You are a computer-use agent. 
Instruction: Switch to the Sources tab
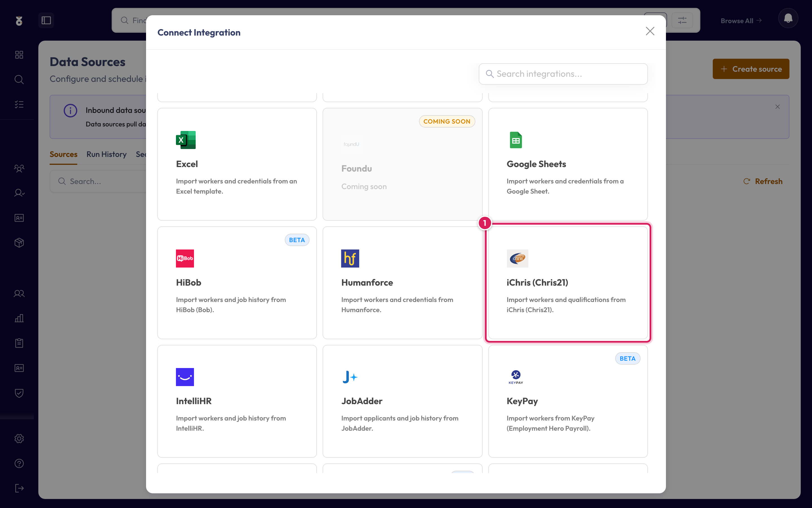click(x=63, y=154)
